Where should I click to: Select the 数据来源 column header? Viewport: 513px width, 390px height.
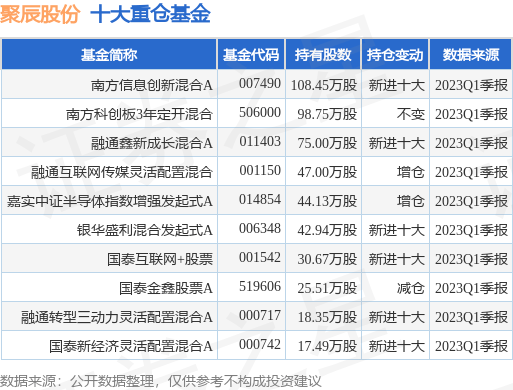coord(471,55)
